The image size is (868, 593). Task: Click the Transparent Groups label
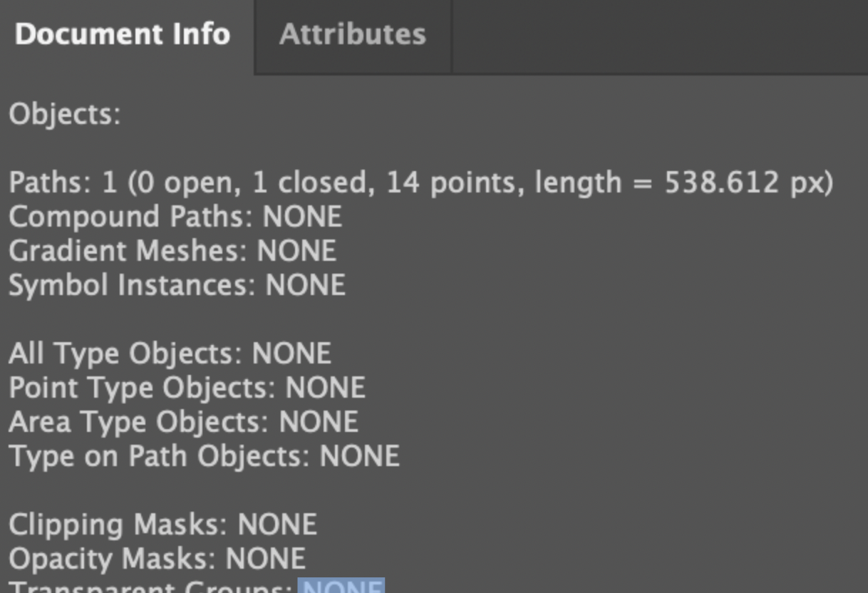click(151, 587)
